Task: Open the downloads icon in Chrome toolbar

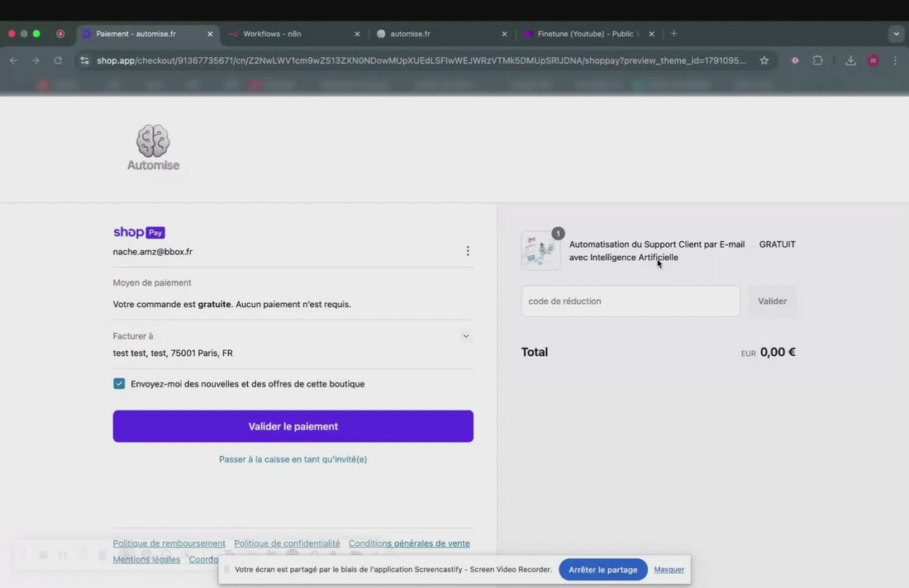Action: click(x=850, y=60)
